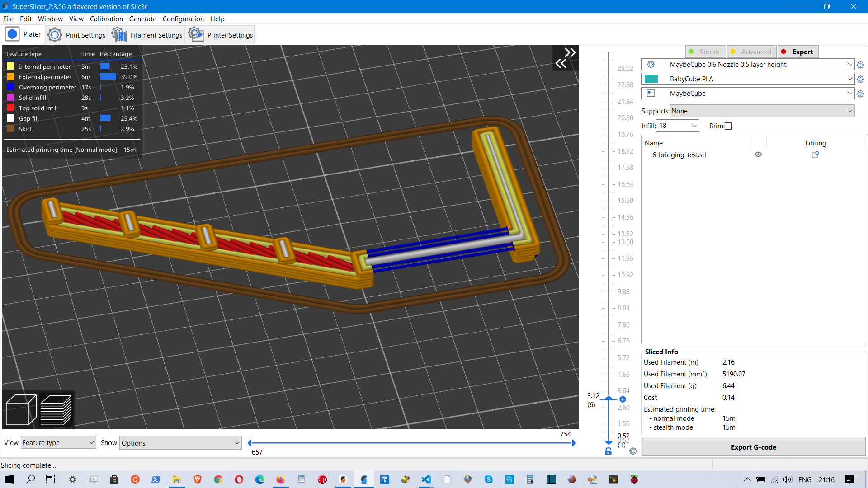Open Brave browser from taskbar
Viewport: 868px width, 488px height.
point(198,479)
